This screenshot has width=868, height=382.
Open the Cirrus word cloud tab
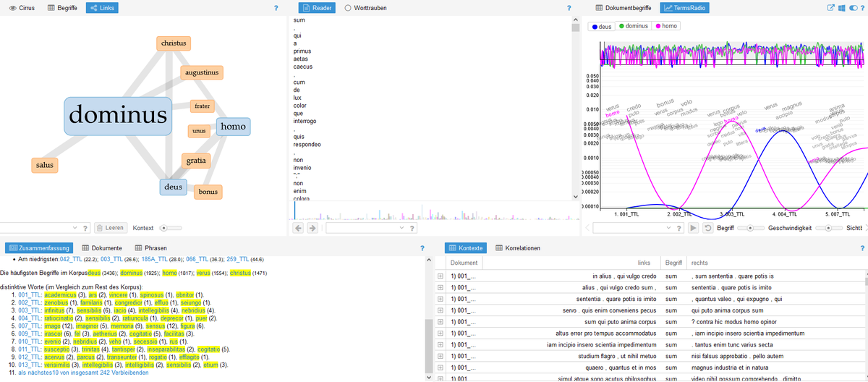coord(22,7)
